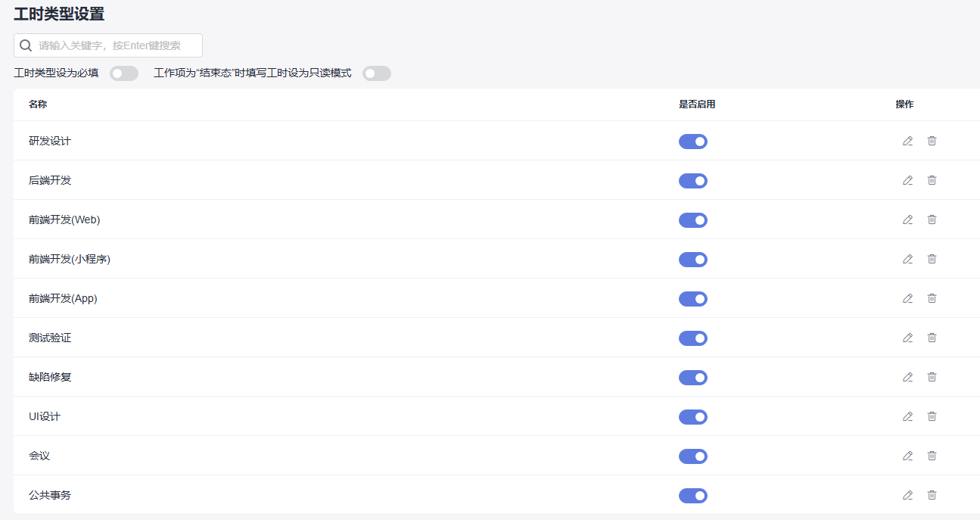Edit the 前端开发(Web) row

tap(907, 220)
